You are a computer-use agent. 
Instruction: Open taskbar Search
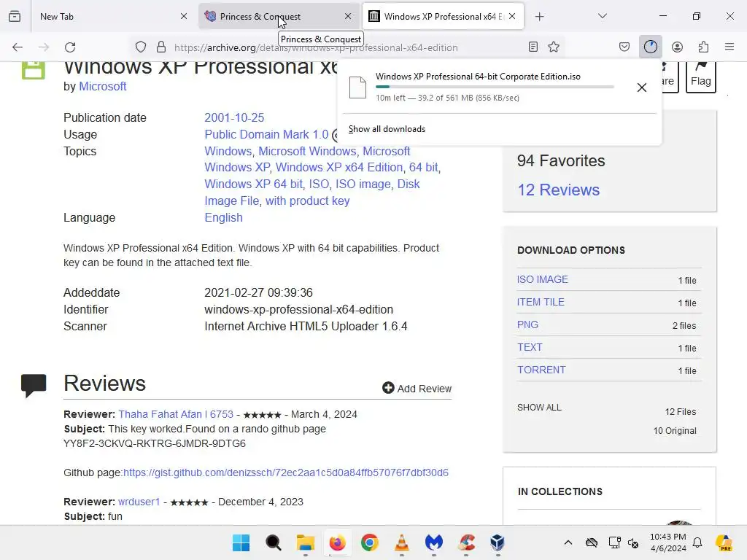(274, 542)
